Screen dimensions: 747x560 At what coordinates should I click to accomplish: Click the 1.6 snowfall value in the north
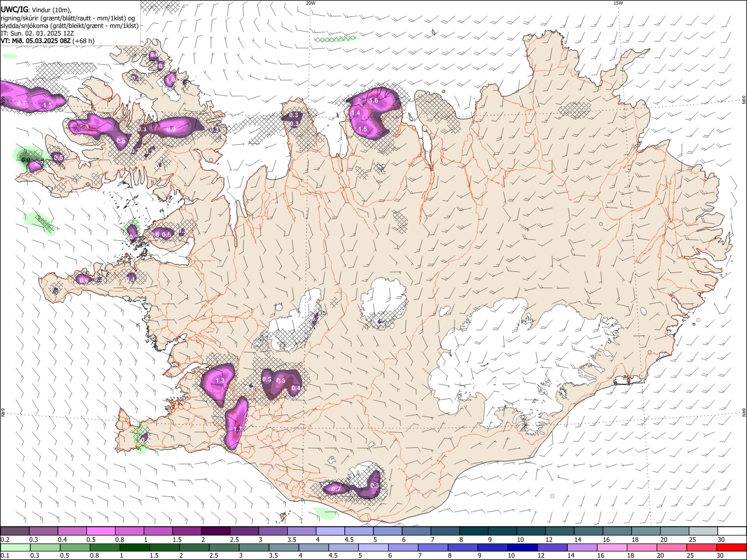coord(373,101)
